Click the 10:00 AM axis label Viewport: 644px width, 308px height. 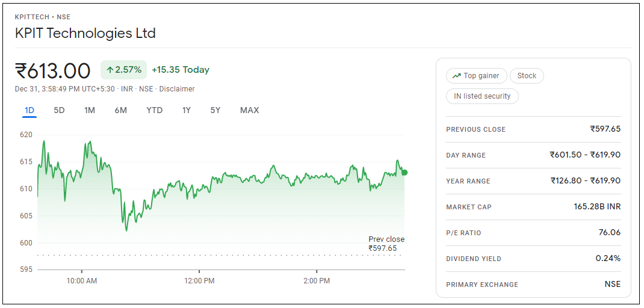[x=82, y=281]
